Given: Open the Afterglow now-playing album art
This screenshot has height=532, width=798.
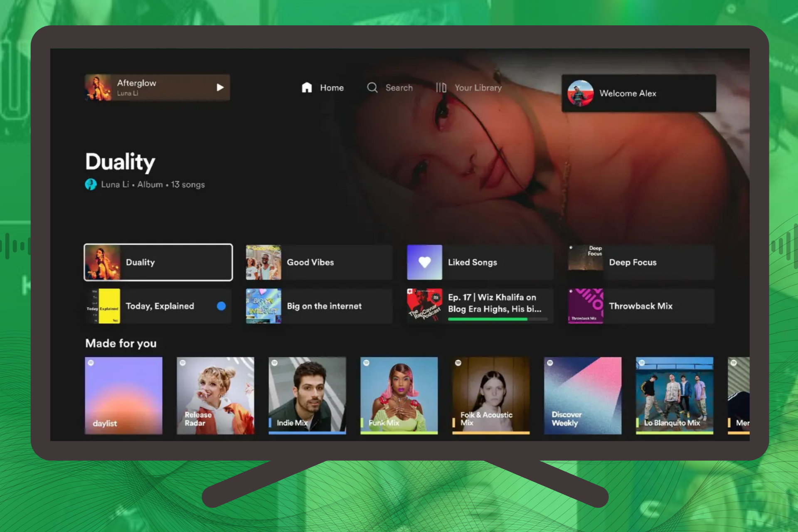Looking at the screenshot, I should point(99,87).
